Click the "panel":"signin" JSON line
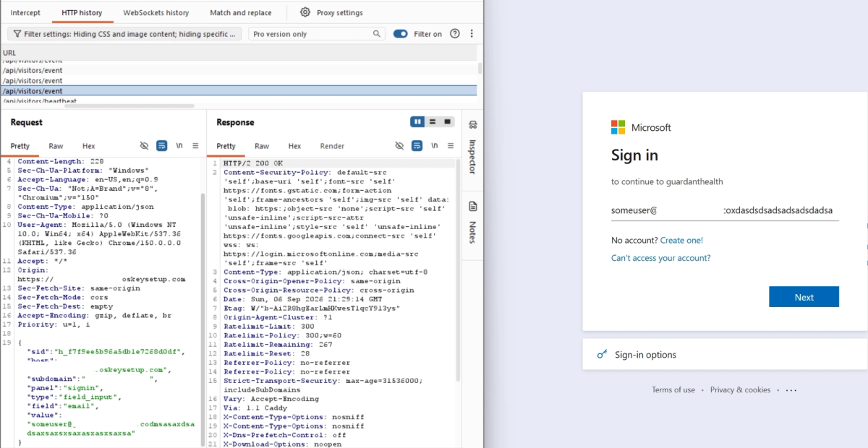The image size is (868, 448). [x=66, y=388]
